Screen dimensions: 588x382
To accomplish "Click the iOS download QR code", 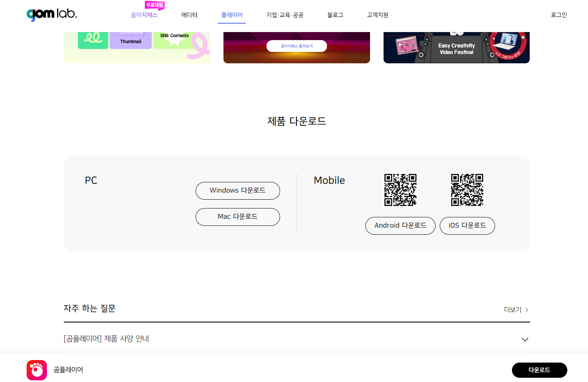I will [x=467, y=190].
